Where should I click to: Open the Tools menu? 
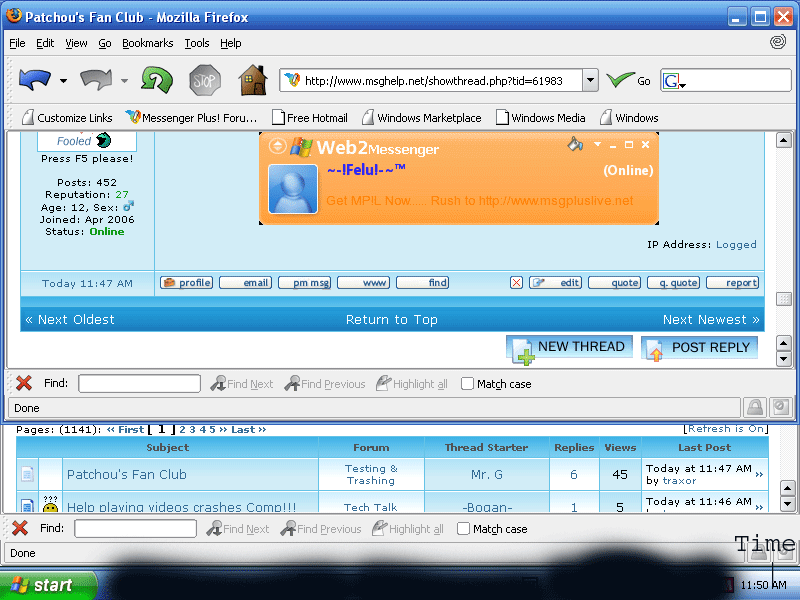click(x=197, y=43)
